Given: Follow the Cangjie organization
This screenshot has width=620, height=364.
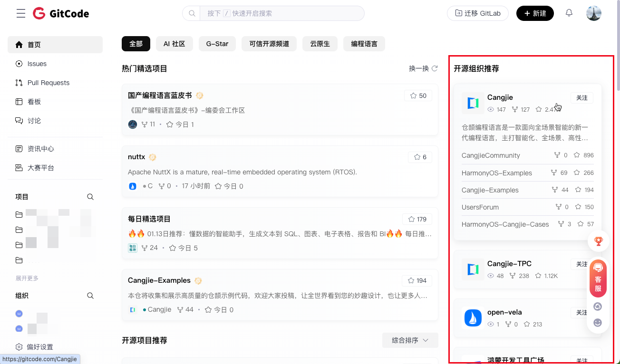Looking at the screenshot, I should pyautogui.click(x=581, y=98).
